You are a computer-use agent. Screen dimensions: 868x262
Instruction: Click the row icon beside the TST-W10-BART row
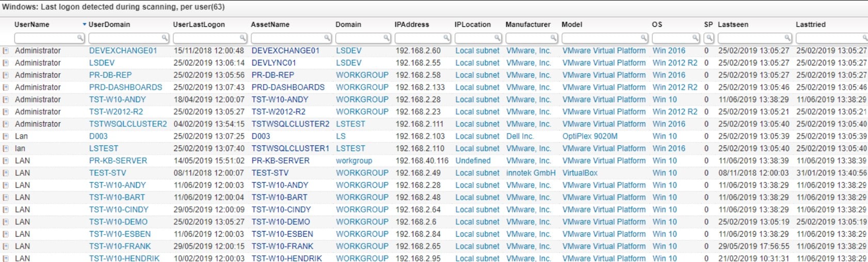point(5,198)
